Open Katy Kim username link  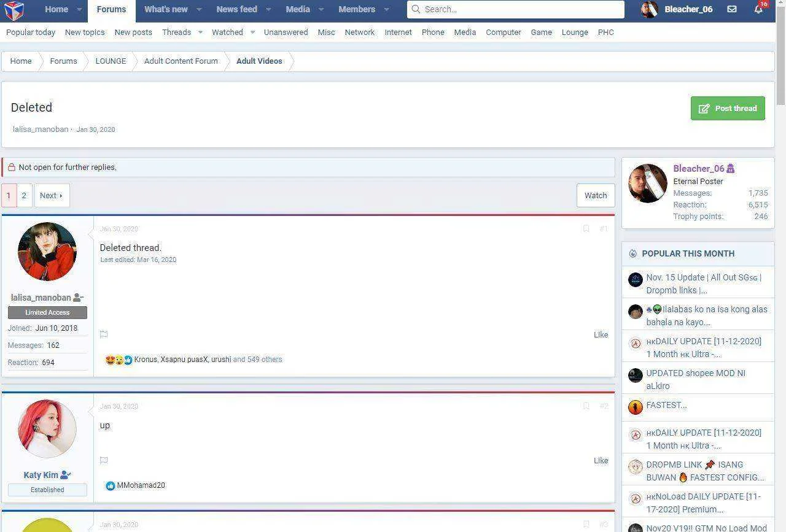point(41,475)
